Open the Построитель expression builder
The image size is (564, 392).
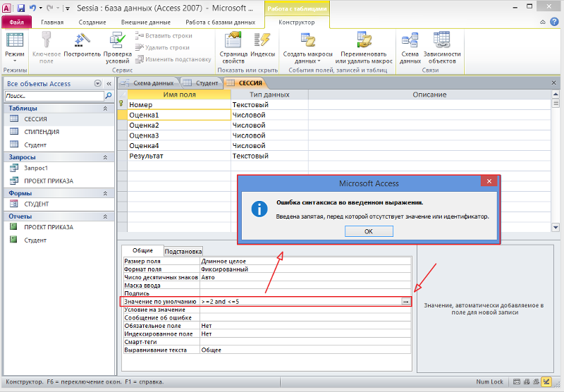[82, 44]
